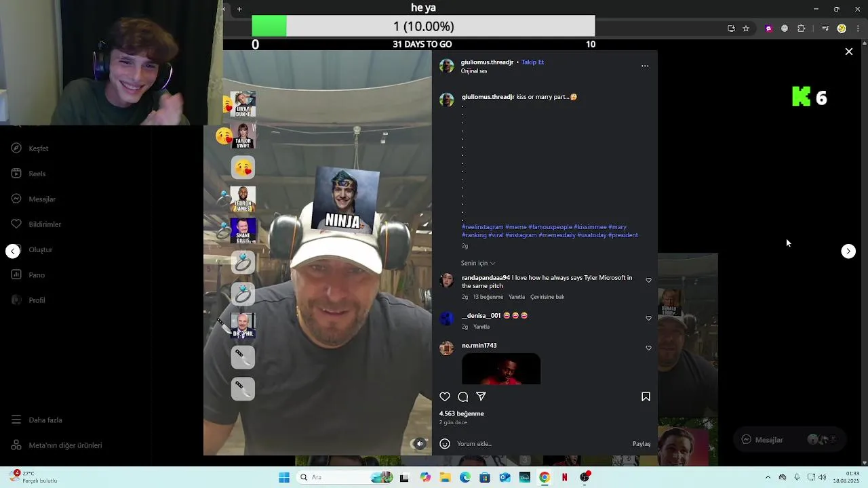Screen dimensions: 868x488
Task: Open the emoji picker for comments
Action: click(x=445, y=444)
